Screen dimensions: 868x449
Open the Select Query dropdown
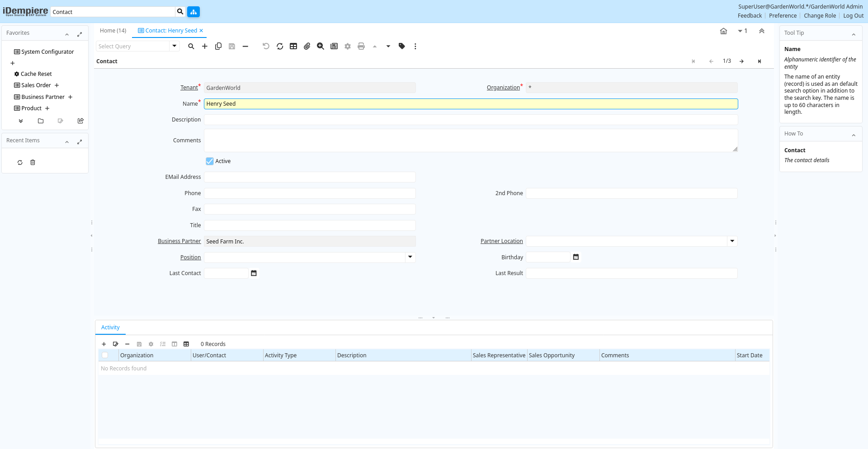pyautogui.click(x=175, y=46)
